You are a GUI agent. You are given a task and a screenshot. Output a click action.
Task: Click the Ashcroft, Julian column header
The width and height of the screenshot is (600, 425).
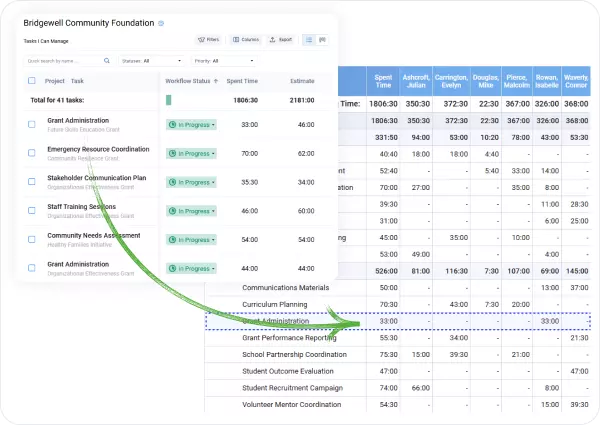[x=416, y=81]
